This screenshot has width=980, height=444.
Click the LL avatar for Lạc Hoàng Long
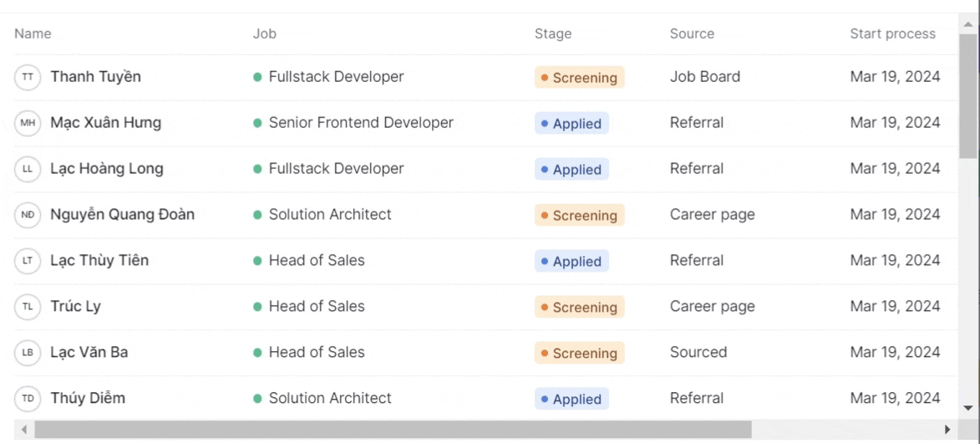(x=28, y=169)
